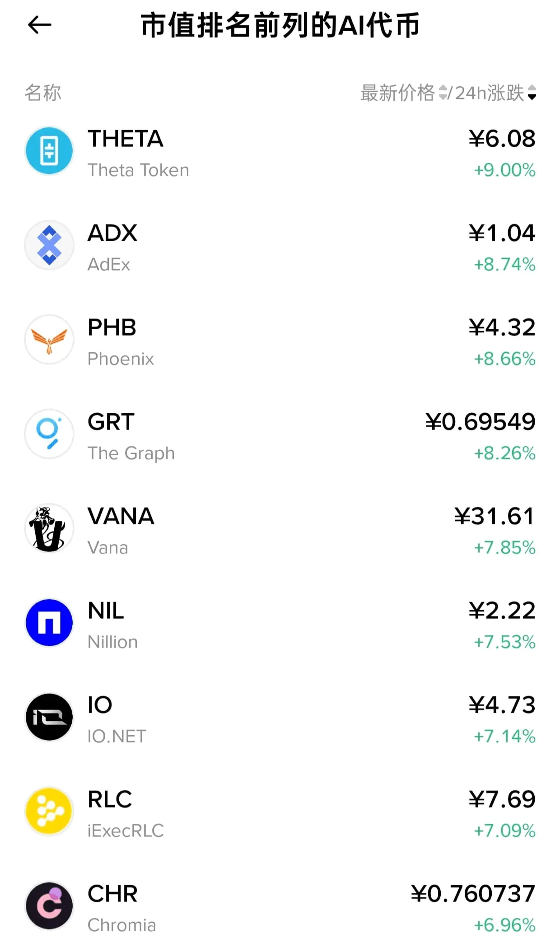Tap the ADX AdEx logo icon
Screen dimensions: 560x943
coord(49,245)
